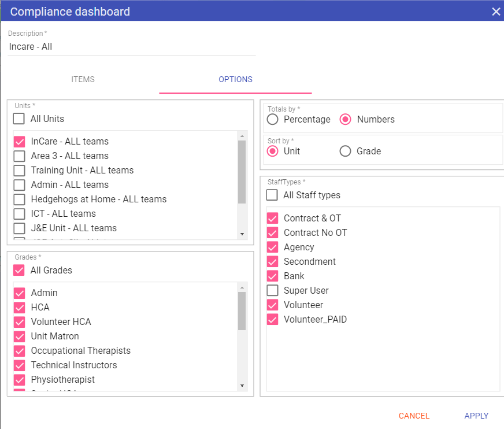Viewport: 504px width, 429px height.
Task: Click the Grades list scroll-up arrow
Action: (x=242, y=287)
